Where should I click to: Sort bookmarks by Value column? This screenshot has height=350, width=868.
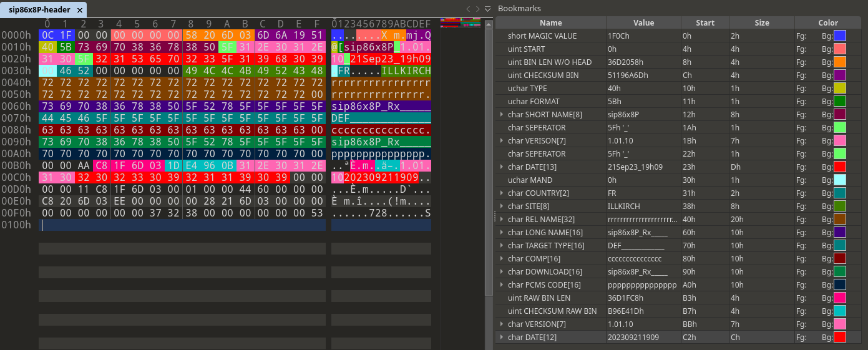click(x=643, y=22)
